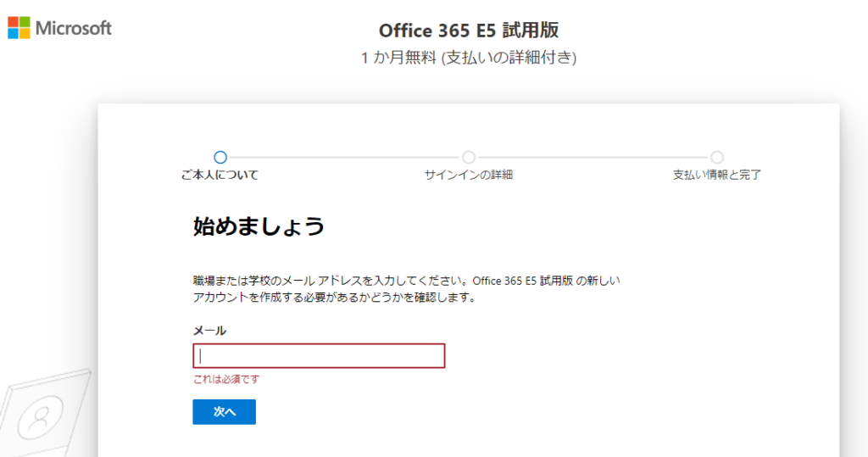The height and width of the screenshot is (457, 868).
Task: Click the blue 次へ button
Action: pyautogui.click(x=224, y=411)
